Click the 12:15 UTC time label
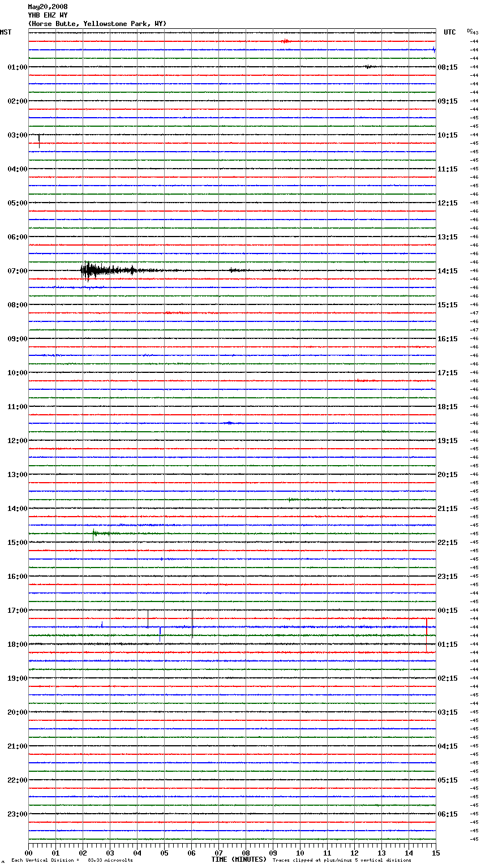The width and height of the screenshot is (481, 868). pyautogui.click(x=448, y=203)
